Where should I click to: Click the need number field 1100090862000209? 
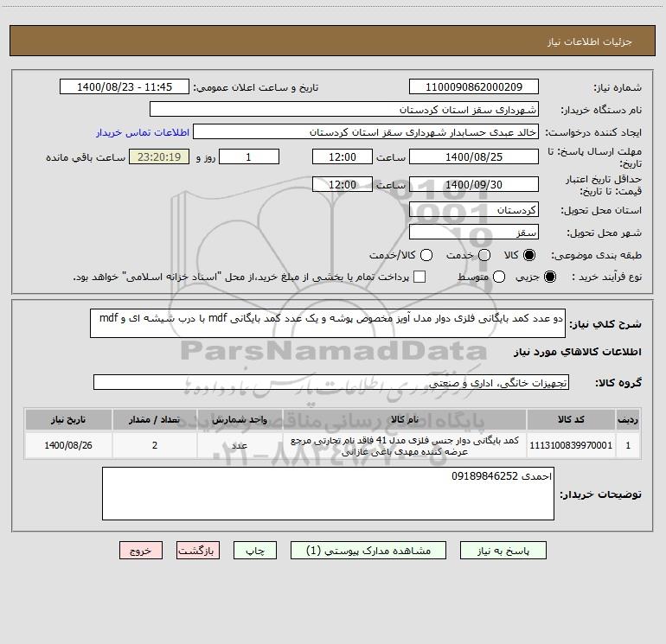point(474,86)
